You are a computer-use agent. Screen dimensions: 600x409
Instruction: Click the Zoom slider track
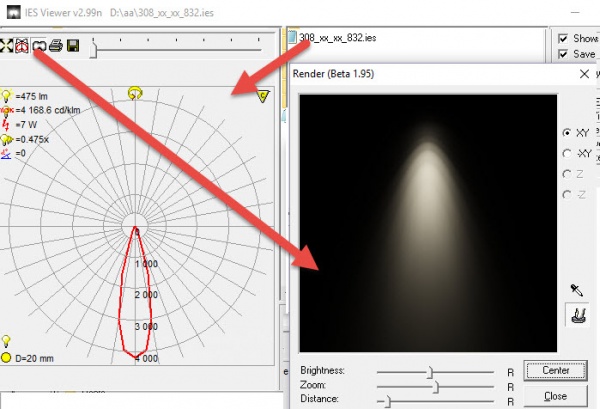[435, 384]
